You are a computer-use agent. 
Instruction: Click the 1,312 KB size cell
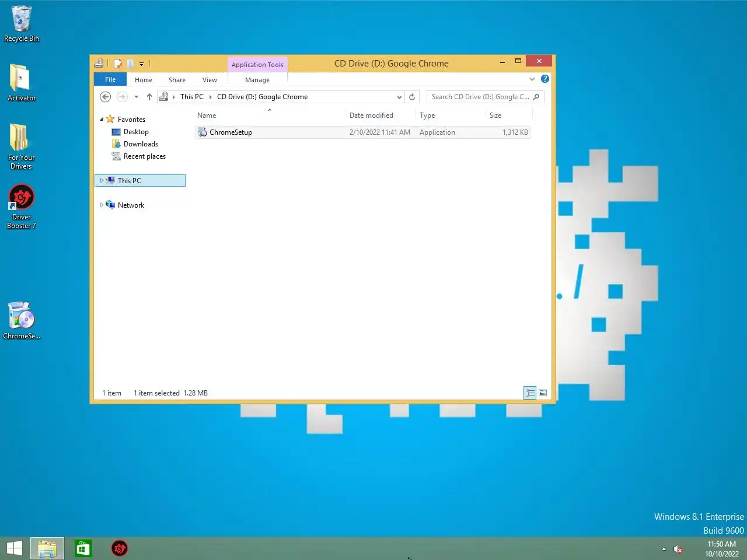point(515,132)
